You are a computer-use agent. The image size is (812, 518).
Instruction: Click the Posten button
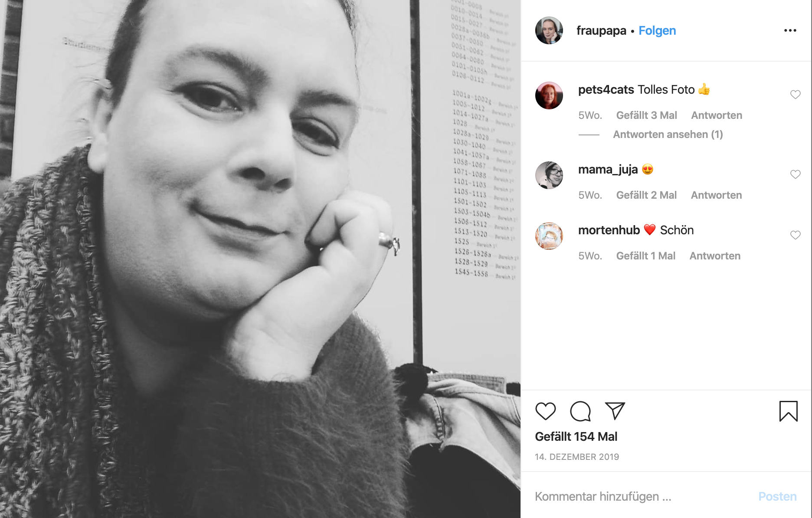pyautogui.click(x=777, y=496)
